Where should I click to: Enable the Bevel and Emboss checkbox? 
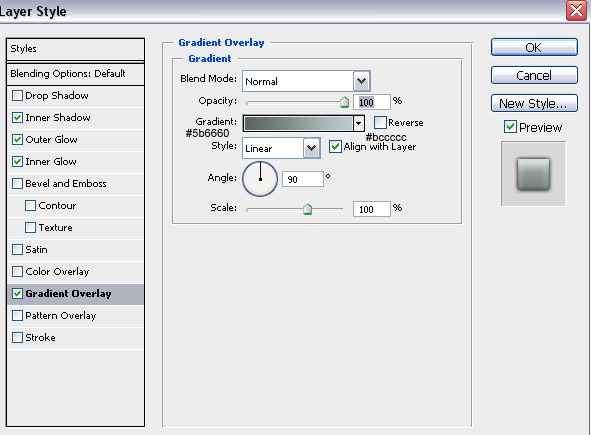point(17,184)
